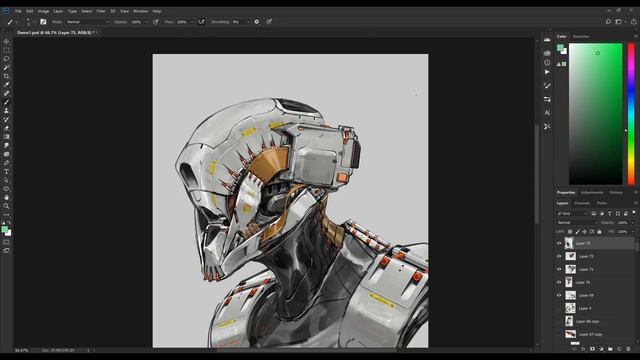Switch to the Swatches tab

click(581, 36)
